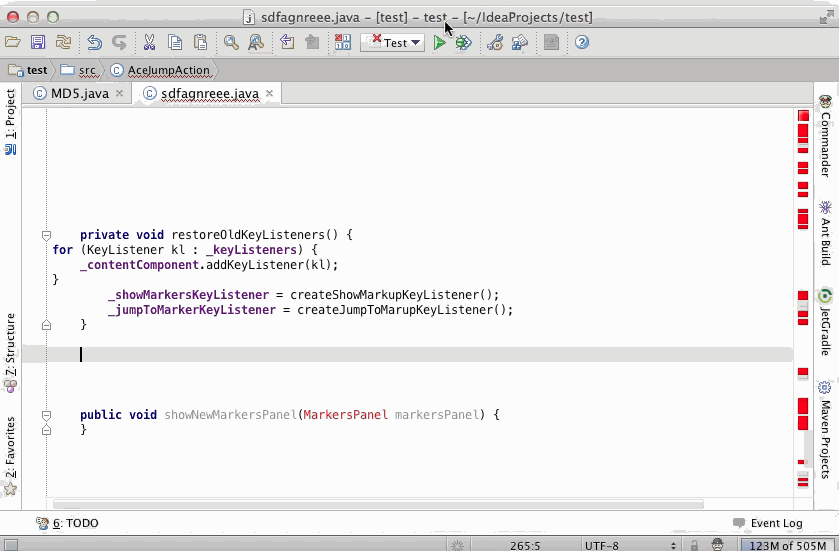Click the _showMarkersKeyListener field in code
This screenshot has height=551, width=839.
[x=188, y=295]
